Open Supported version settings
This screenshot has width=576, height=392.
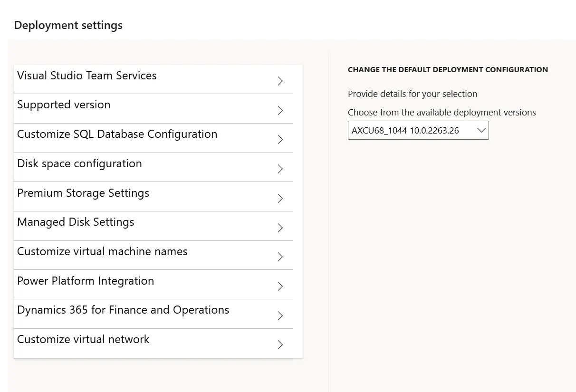coord(153,109)
